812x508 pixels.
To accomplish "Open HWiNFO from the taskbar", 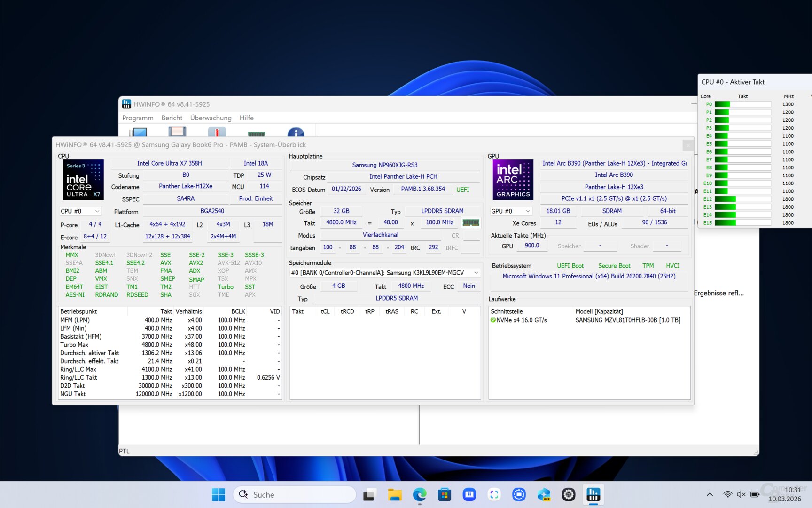I will pos(593,494).
